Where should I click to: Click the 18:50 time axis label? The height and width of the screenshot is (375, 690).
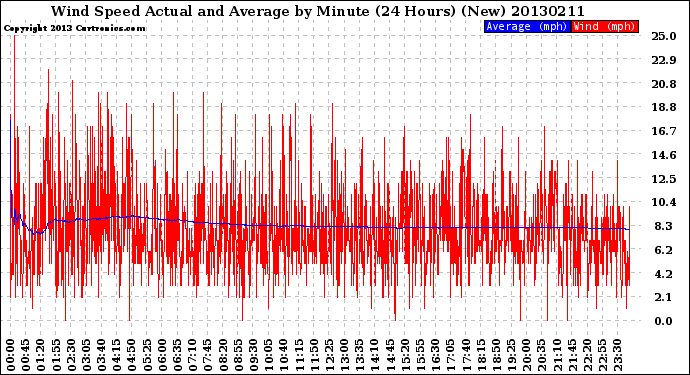495,354
